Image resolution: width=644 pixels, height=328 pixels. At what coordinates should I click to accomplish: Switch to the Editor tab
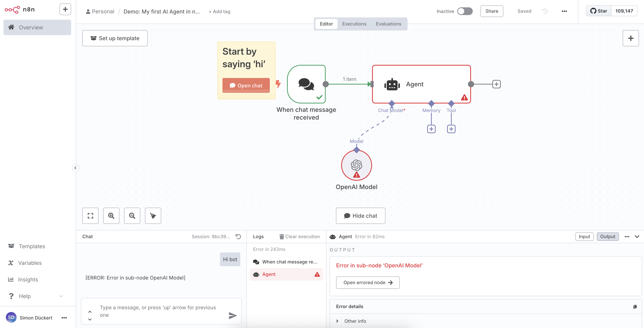point(326,24)
